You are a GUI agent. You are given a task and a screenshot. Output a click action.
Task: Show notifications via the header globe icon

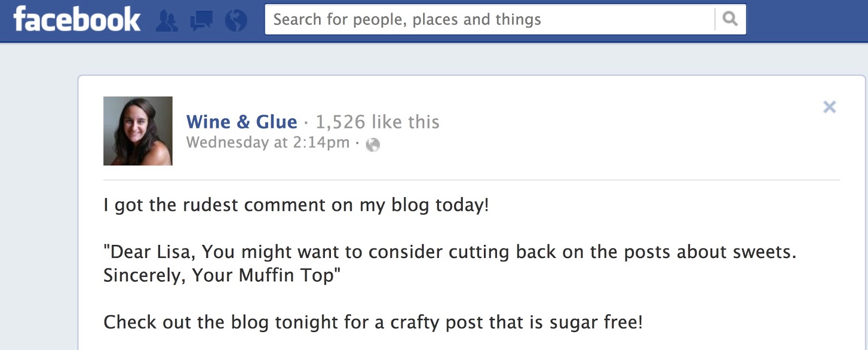(x=236, y=21)
